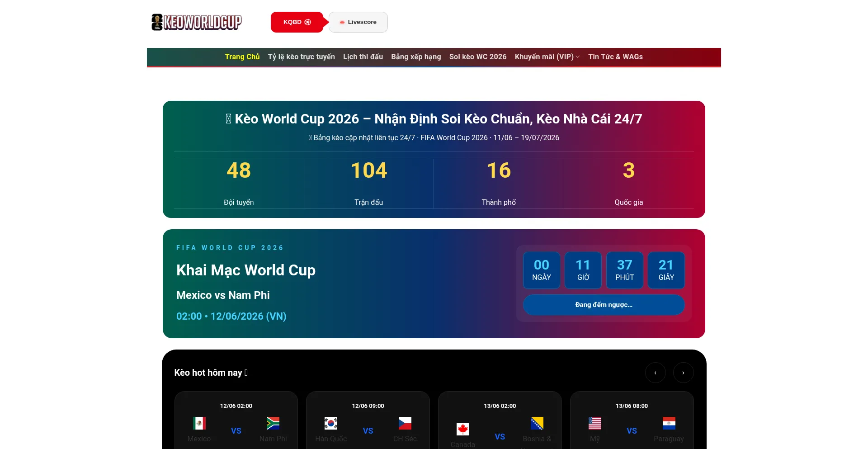The height and width of the screenshot is (449, 868).
Task: Click the Hàn Quốc flag icon
Action: pos(331,423)
